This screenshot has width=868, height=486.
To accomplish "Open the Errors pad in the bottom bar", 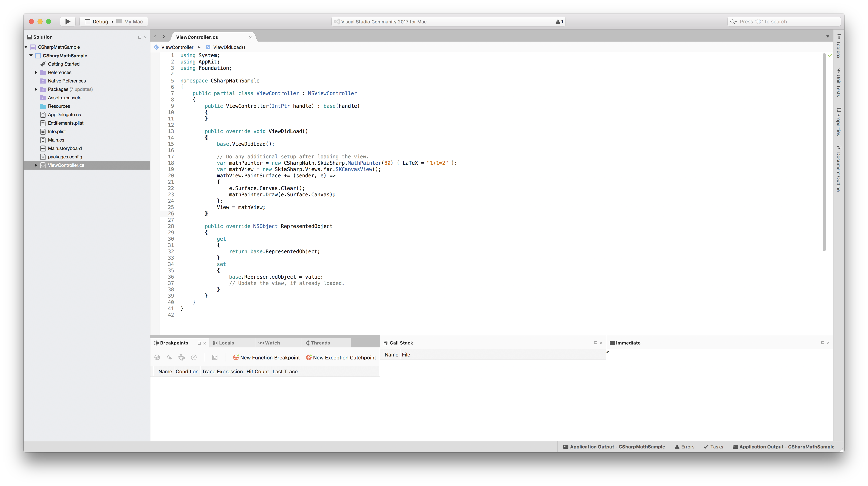I will click(x=684, y=447).
